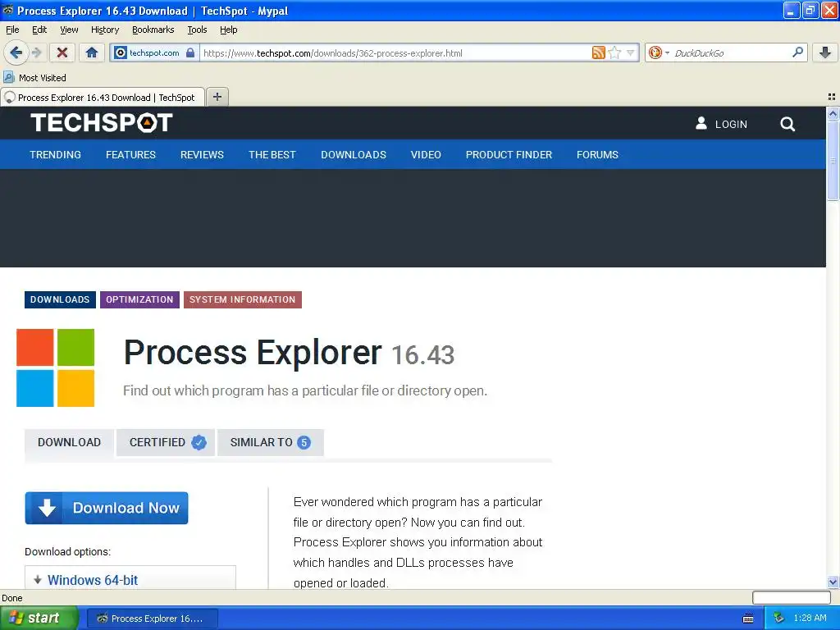This screenshot has width=840, height=630.
Task: Select the Process Explorer 16.43 Download browser tab
Action: [103, 97]
